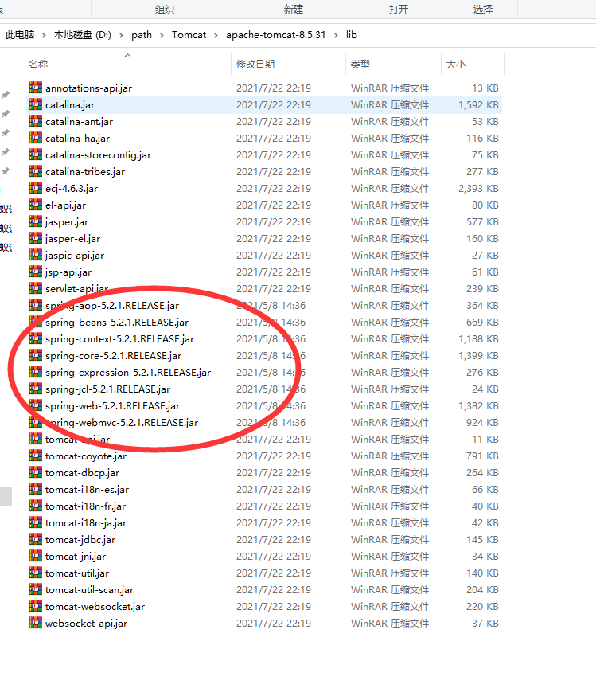Click the catalina-tribes.jar file icon
This screenshot has width=596, height=700.
(x=36, y=171)
